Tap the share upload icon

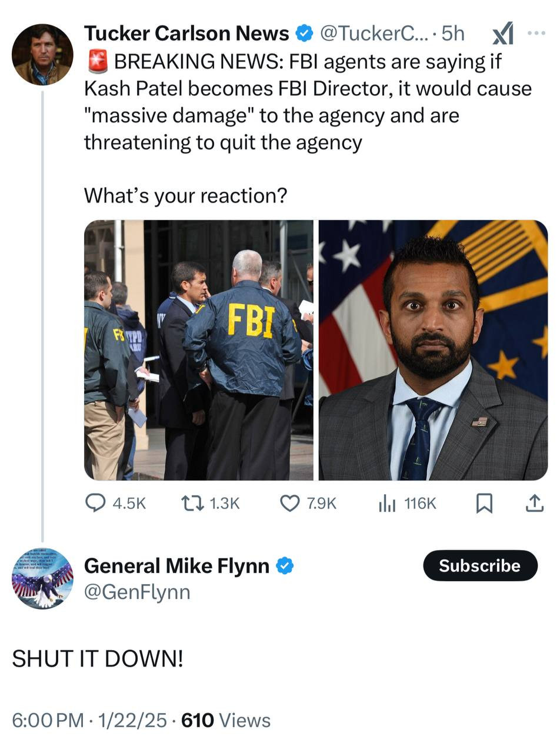(534, 503)
